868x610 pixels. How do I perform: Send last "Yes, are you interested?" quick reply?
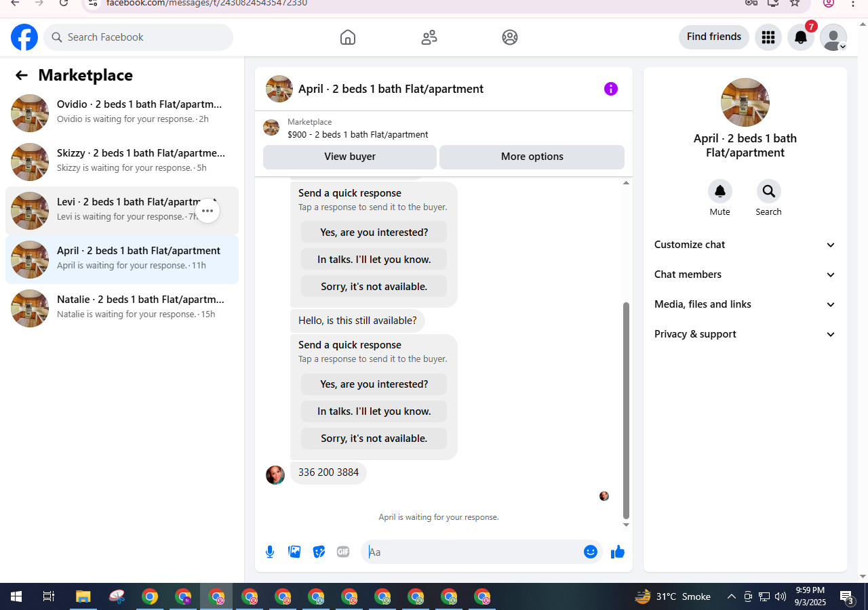click(x=374, y=384)
